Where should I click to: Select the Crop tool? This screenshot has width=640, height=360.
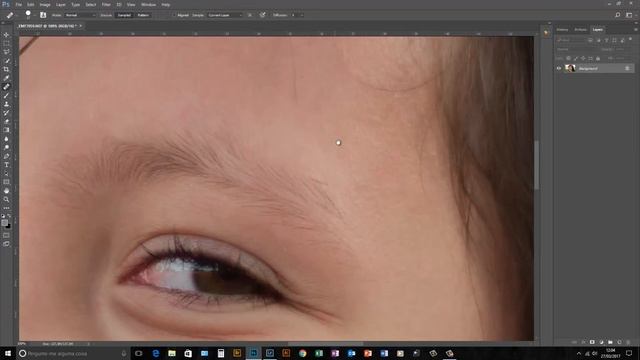pos(6,69)
